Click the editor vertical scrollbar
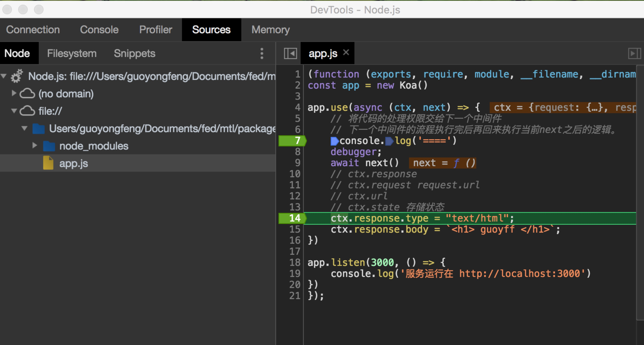Screen dimensions: 644x345 [x=640, y=192]
